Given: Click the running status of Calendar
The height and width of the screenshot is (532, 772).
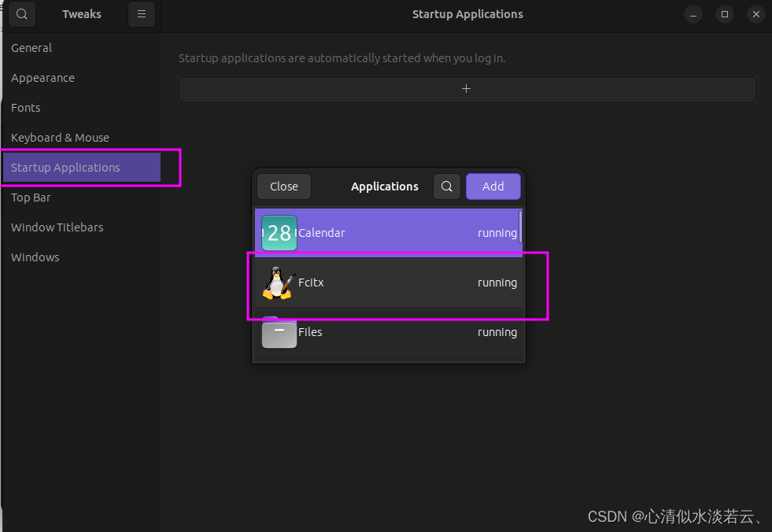Looking at the screenshot, I should [497, 233].
